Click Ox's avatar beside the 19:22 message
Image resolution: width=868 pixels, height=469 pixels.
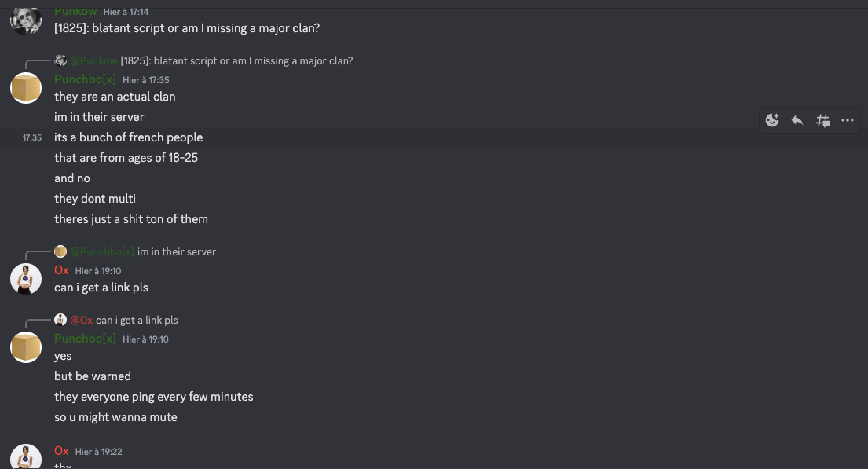point(26,456)
